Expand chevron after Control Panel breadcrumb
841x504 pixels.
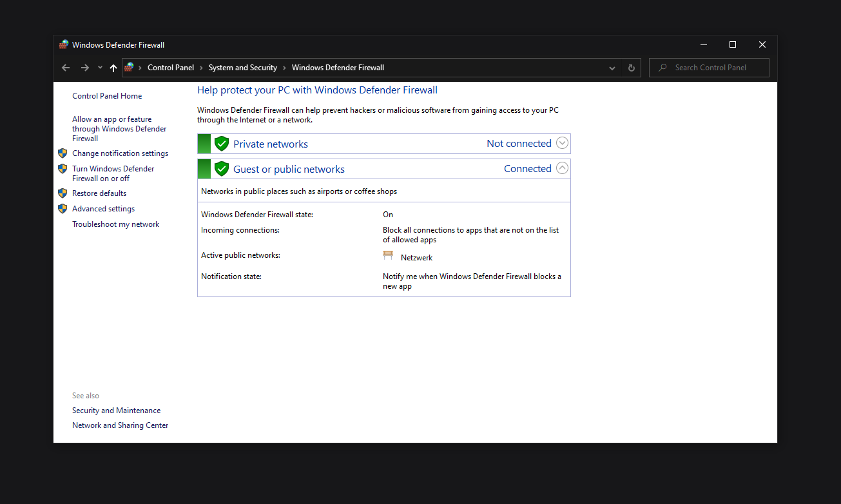pyautogui.click(x=201, y=68)
